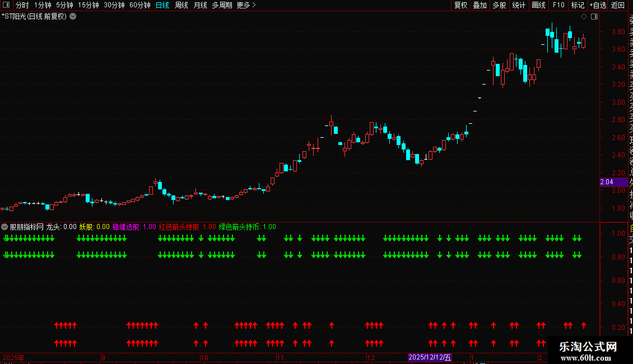633x364 pixels.
Task: Switch to 60分钟 period tab
Action: pos(139,5)
